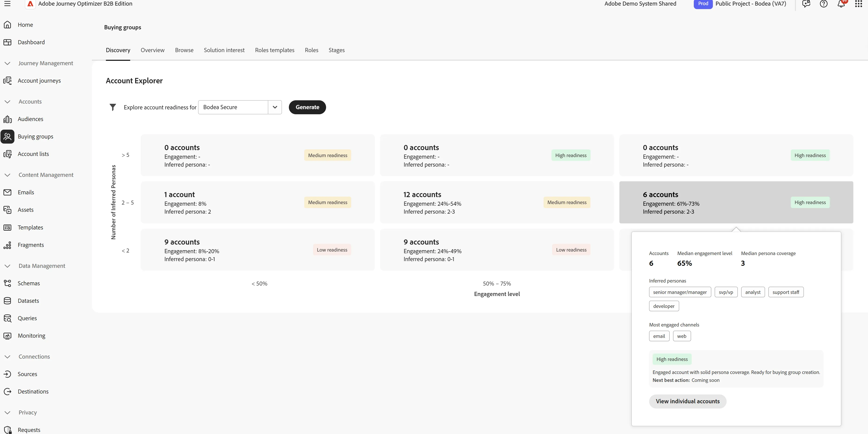Viewport: 868px width, 434px height.
Task: Open the Datasets icon
Action: [7, 301]
